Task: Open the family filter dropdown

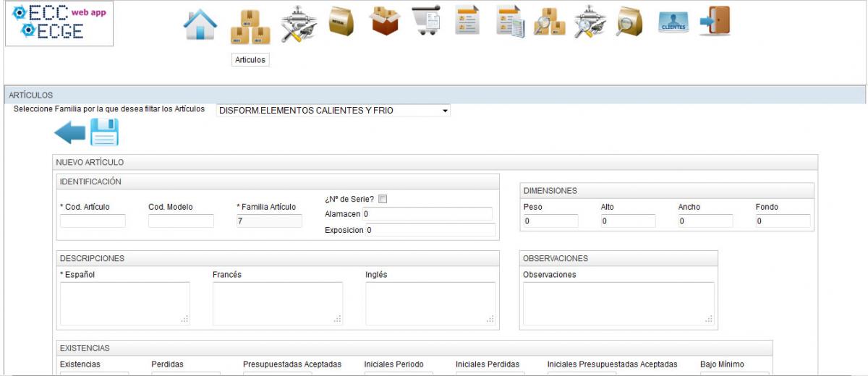Action: click(x=333, y=111)
